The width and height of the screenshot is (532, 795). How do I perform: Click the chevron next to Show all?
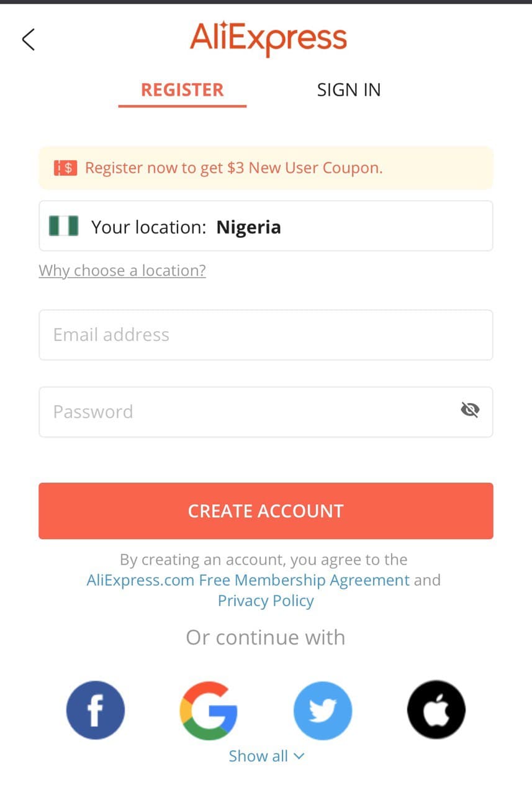pyautogui.click(x=299, y=756)
